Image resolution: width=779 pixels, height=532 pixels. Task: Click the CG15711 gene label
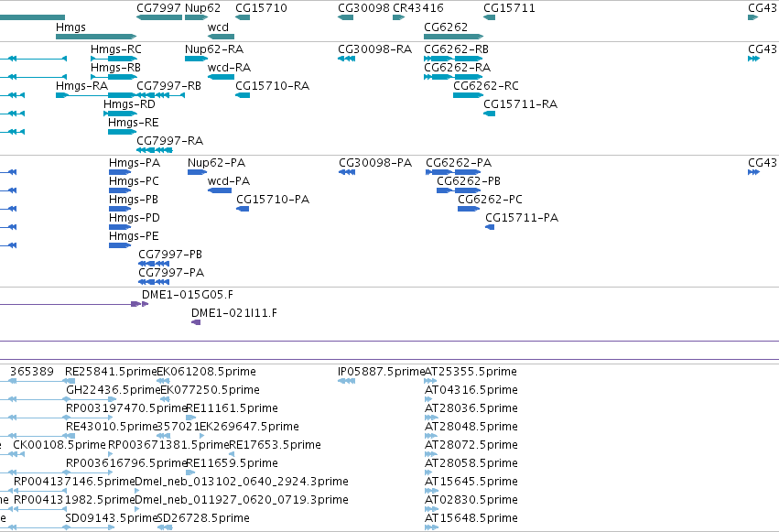point(509,8)
